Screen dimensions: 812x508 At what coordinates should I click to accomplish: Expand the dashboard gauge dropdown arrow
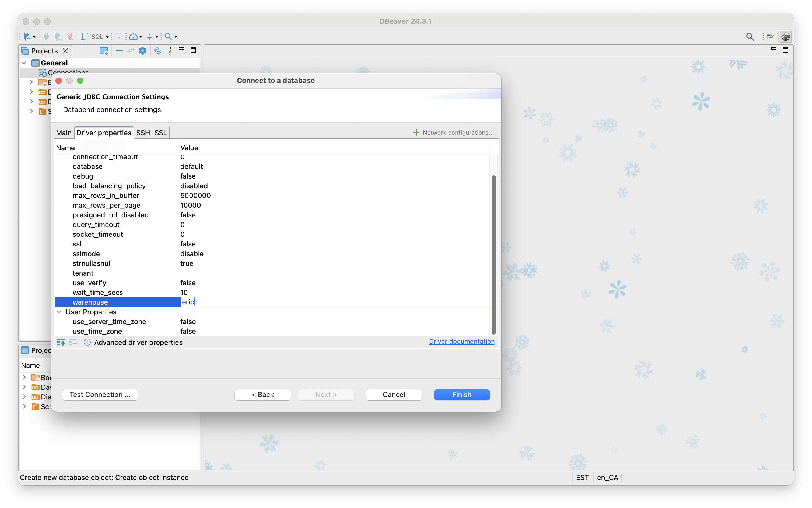(x=141, y=37)
